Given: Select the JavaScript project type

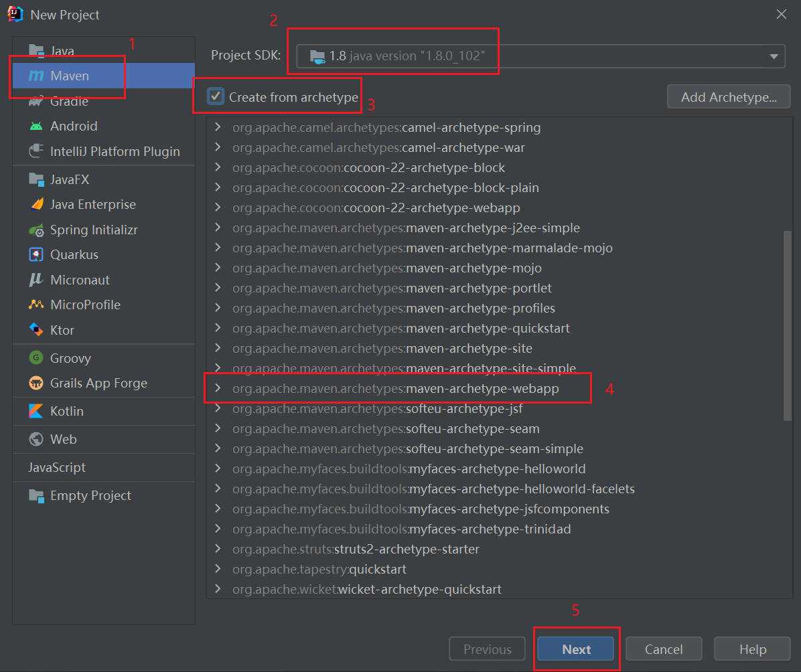Looking at the screenshot, I should click(104, 467).
